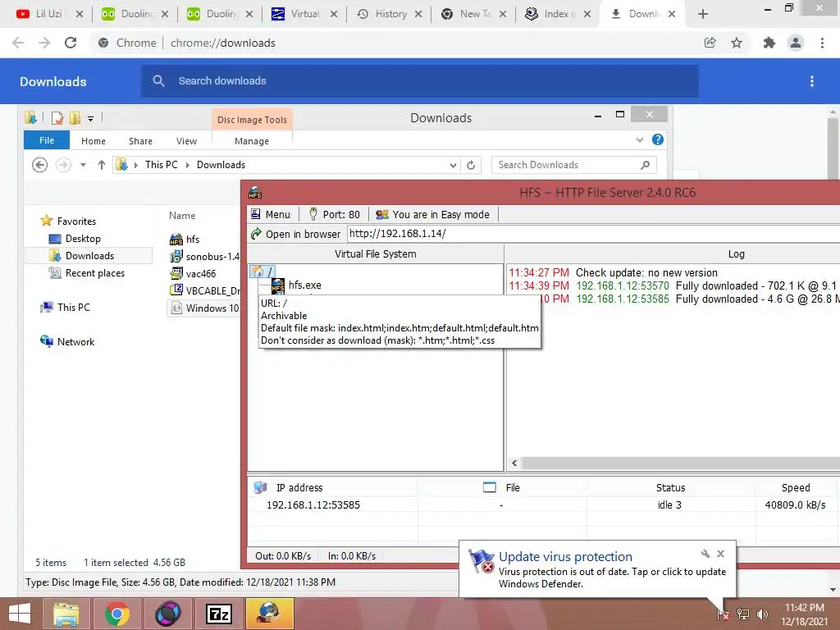Go back in Chrome
This screenshot has height=630, width=840.
click(x=18, y=43)
